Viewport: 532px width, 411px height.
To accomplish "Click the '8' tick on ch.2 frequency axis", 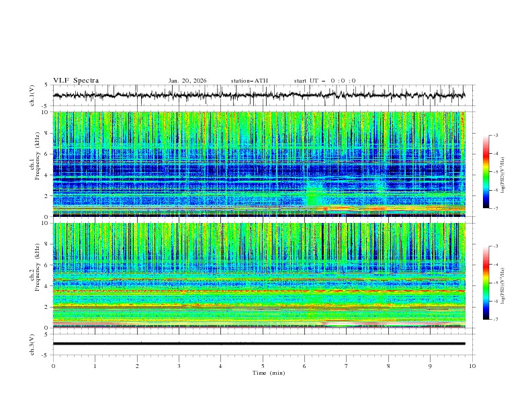I will (x=48, y=244).
